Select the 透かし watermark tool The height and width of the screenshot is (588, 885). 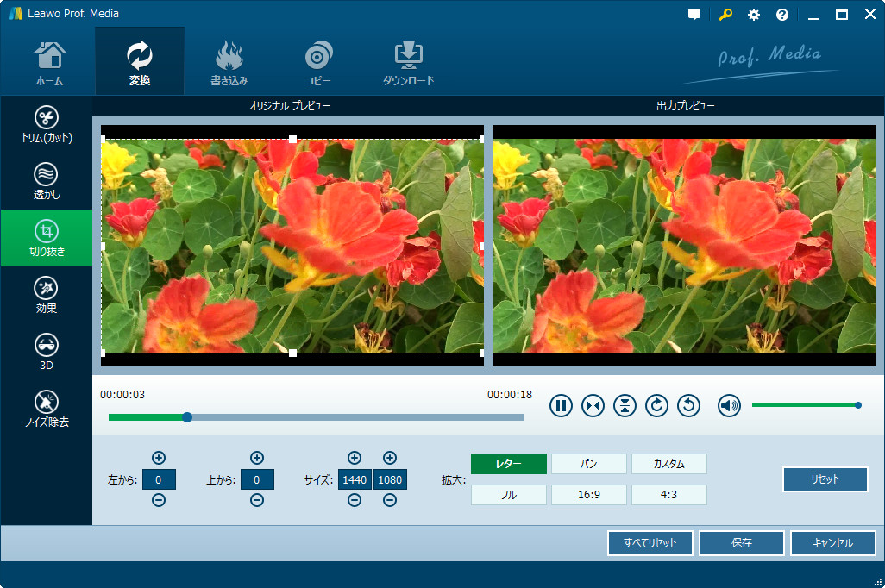(x=47, y=181)
